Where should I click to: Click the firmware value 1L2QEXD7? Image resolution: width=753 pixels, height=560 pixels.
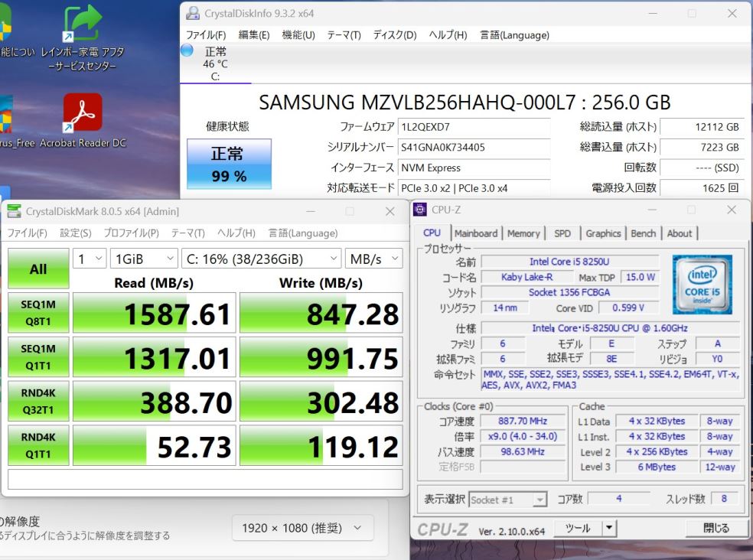(x=474, y=127)
